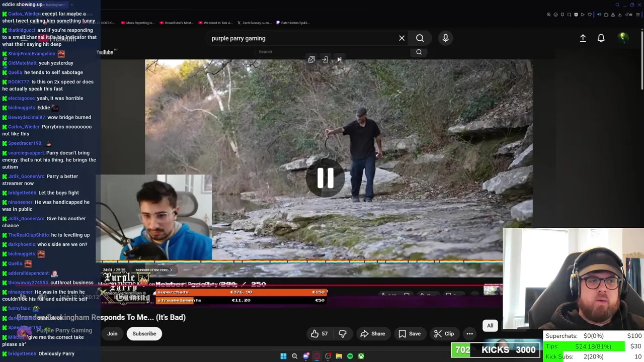Open video in pop-out window icon

pyautogui.click(x=311, y=60)
